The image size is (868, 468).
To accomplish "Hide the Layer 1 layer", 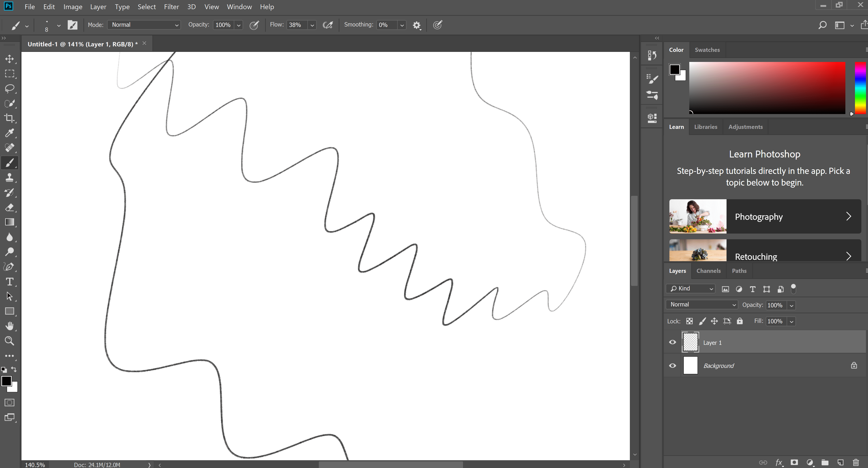I will 672,342.
